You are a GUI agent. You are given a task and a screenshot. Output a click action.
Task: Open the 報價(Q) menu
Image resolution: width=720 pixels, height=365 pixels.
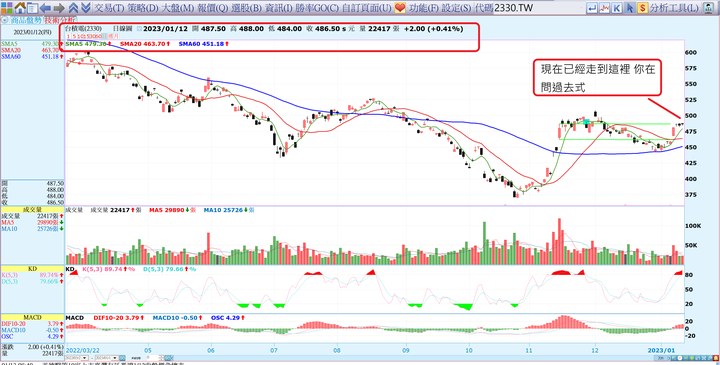pos(214,8)
